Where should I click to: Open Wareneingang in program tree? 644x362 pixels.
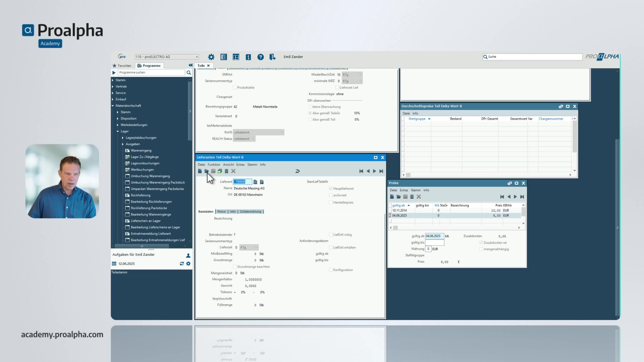[x=141, y=150]
